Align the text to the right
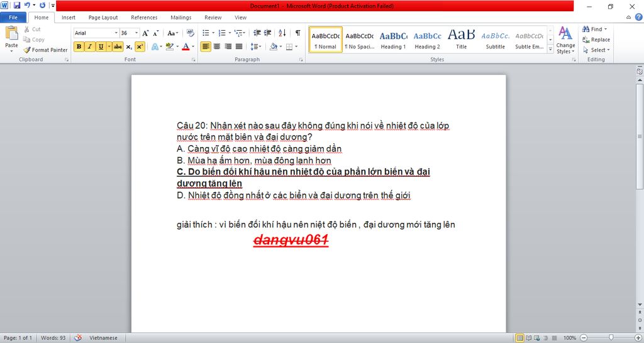 (228, 46)
